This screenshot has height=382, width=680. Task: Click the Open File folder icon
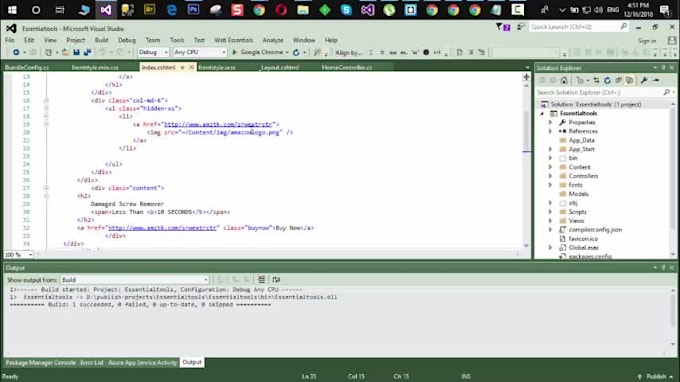[x=65, y=52]
